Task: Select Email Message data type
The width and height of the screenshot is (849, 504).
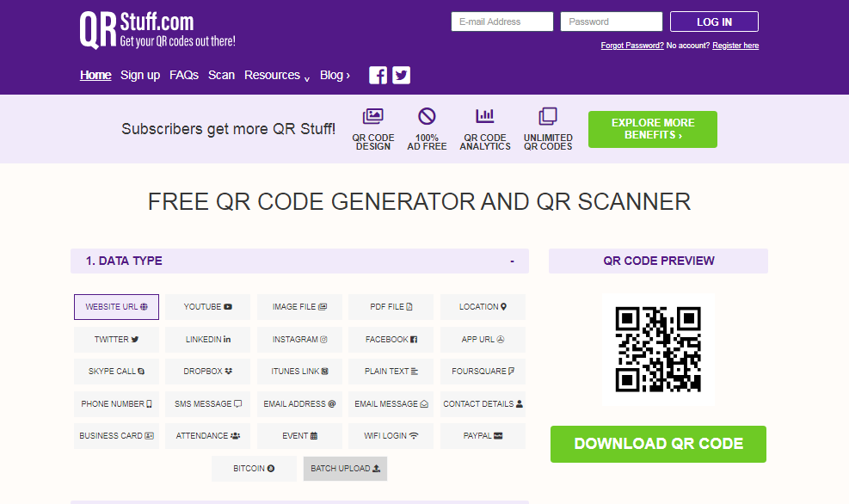Action: click(391, 404)
